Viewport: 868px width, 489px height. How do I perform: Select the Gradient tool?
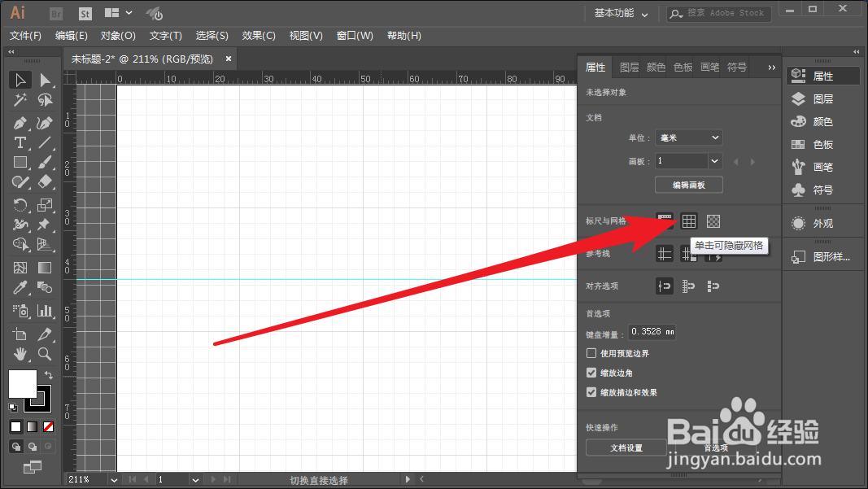pos(45,268)
